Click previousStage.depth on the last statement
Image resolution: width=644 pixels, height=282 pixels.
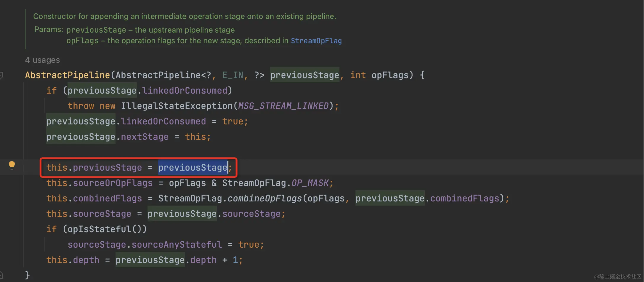(166, 260)
